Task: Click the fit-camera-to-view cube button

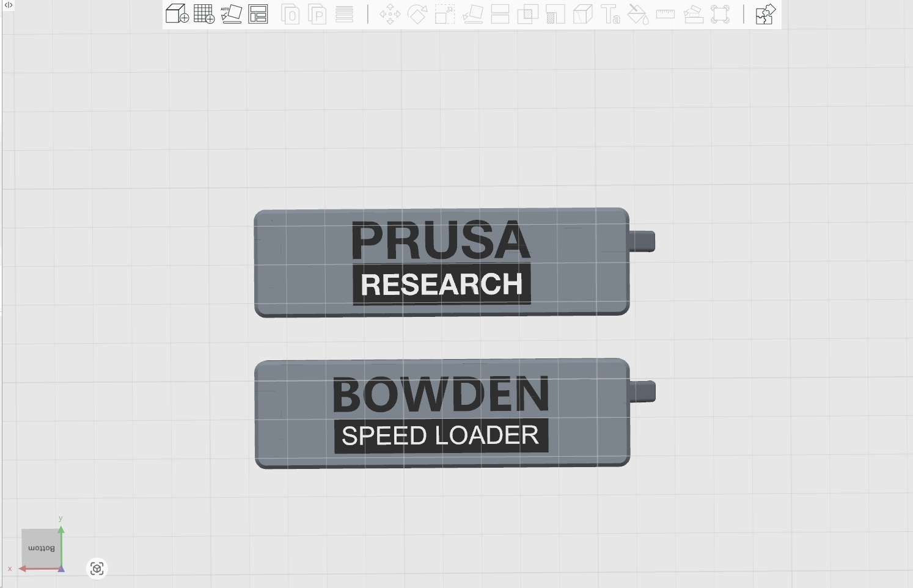Action: [97, 568]
